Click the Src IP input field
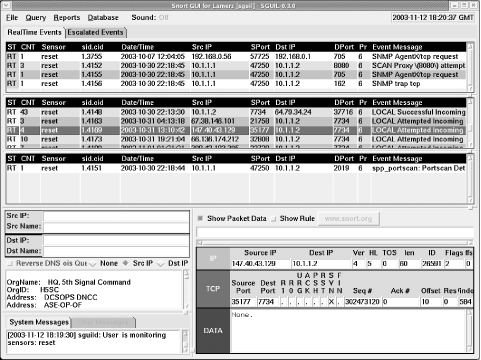The image size is (481, 360). click(x=116, y=216)
